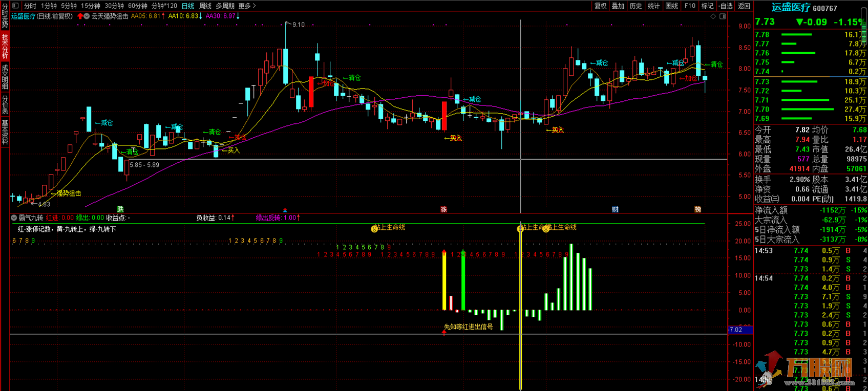
Task: Click the 9.10 high price label
Action: 299,25
